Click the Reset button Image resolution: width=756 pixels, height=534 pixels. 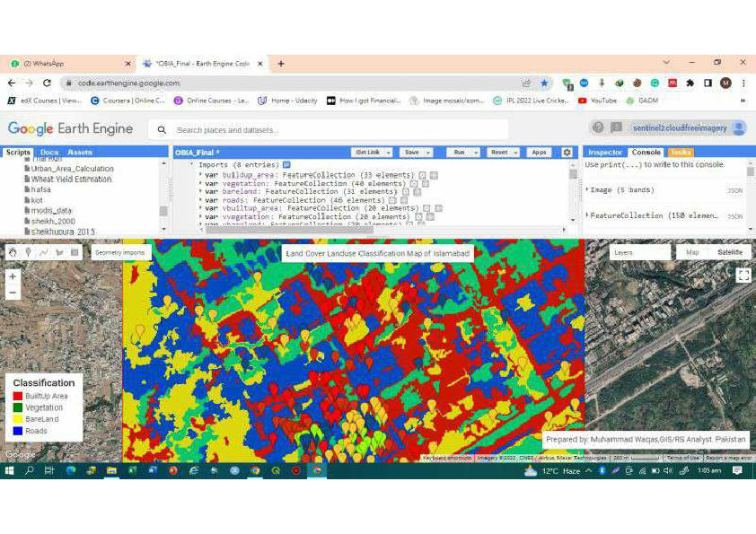499,153
